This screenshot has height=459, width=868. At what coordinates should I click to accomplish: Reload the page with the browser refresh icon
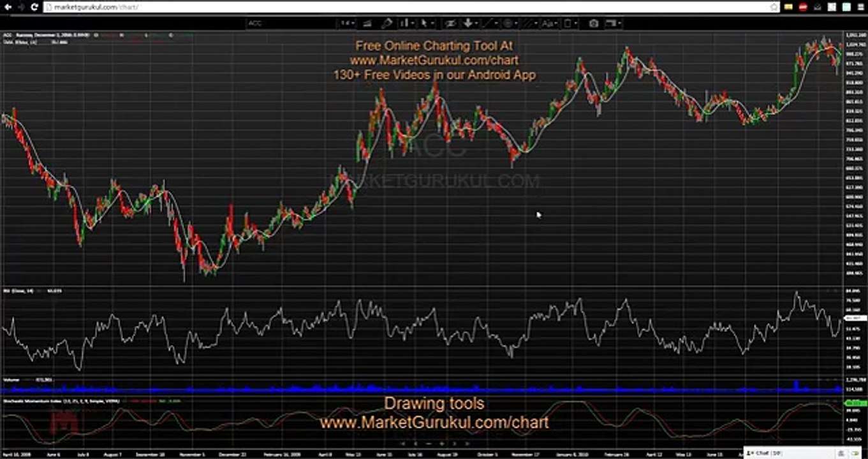click(34, 7)
